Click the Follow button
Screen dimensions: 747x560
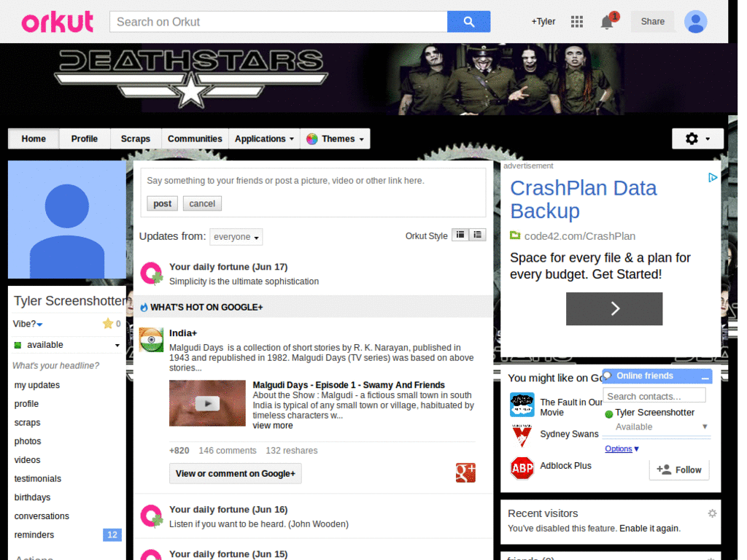pos(679,470)
